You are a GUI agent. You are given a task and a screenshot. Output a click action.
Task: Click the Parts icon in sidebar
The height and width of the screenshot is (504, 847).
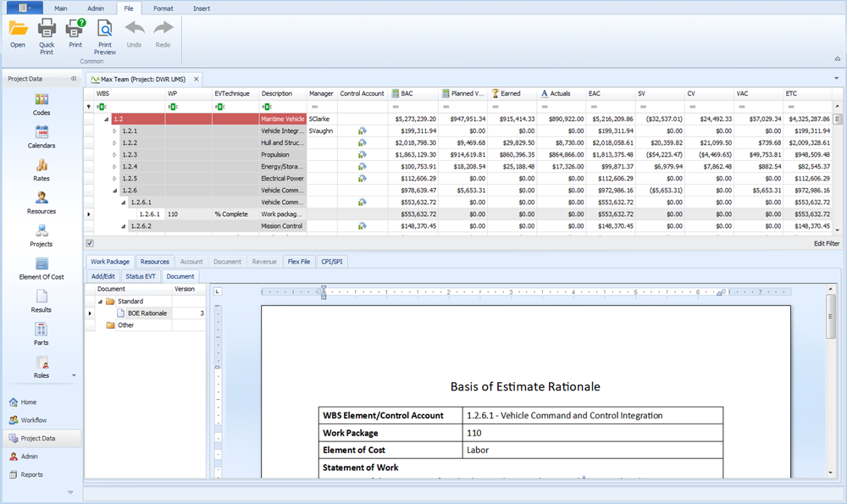pyautogui.click(x=42, y=330)
